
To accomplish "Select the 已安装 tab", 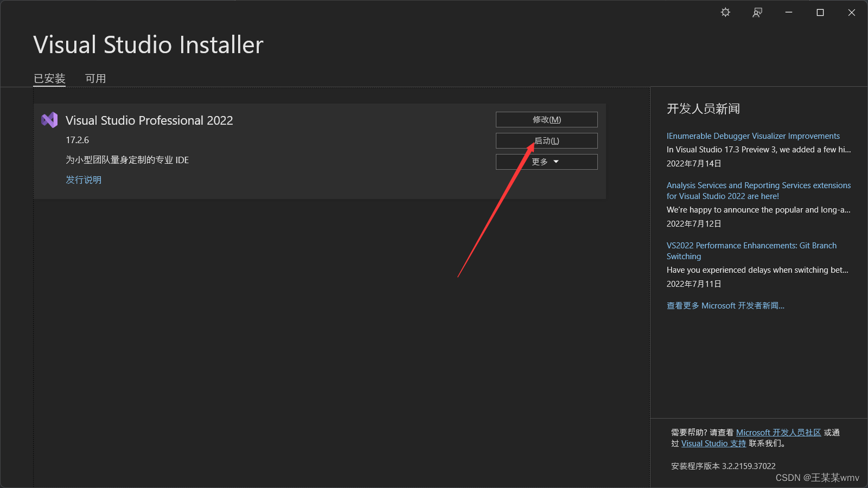I will (49, 78).
